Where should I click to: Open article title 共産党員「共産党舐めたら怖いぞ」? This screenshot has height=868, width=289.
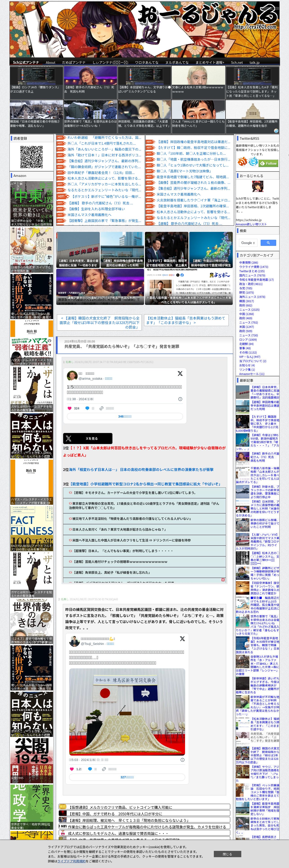click(x=122, y=346)
